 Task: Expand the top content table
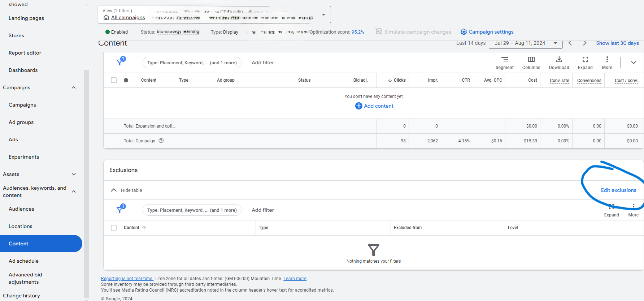[585, 63]
